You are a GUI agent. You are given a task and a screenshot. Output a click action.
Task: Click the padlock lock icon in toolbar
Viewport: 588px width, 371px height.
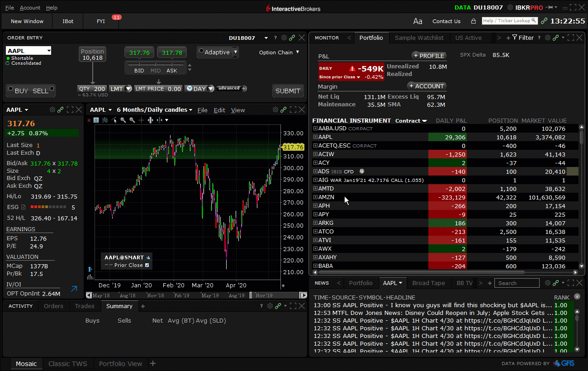pyautogui.click(x=473, y=21)
